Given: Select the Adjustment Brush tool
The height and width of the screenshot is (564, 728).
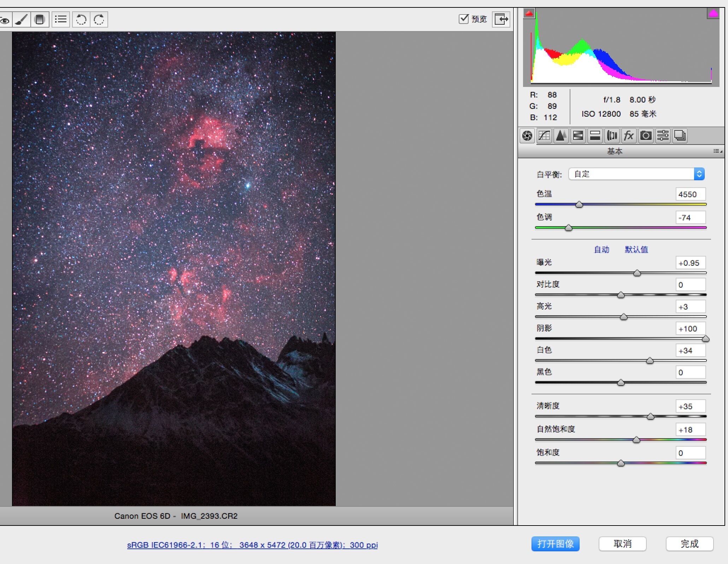Looking at the screenshot, I should coord(22,19).
